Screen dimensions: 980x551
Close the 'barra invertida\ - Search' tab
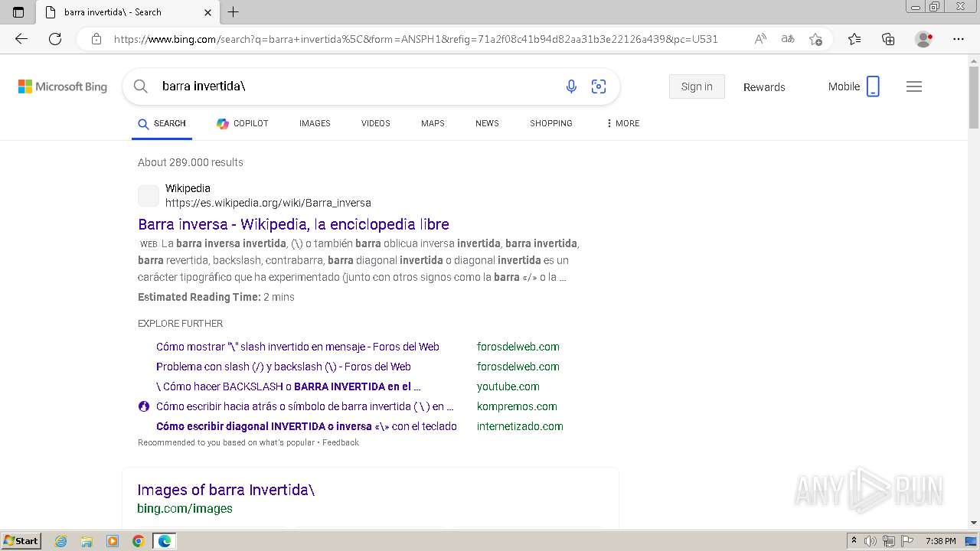coord(208,12)
